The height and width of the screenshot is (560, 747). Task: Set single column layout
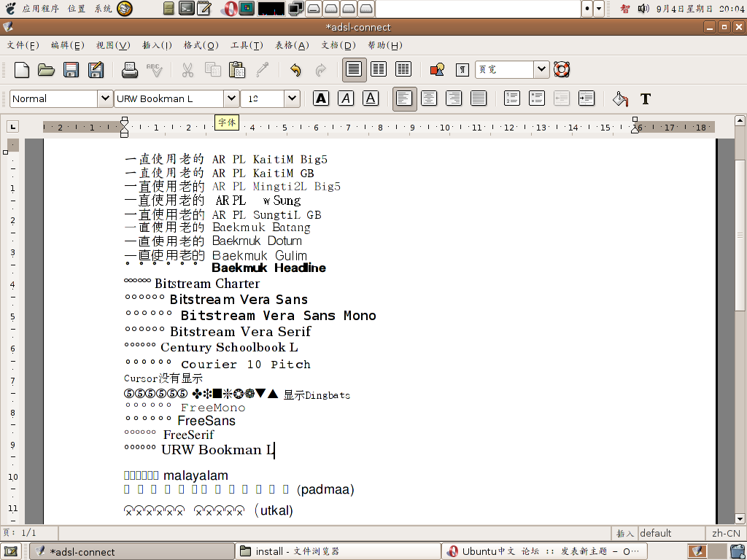(x=354, y=69)
